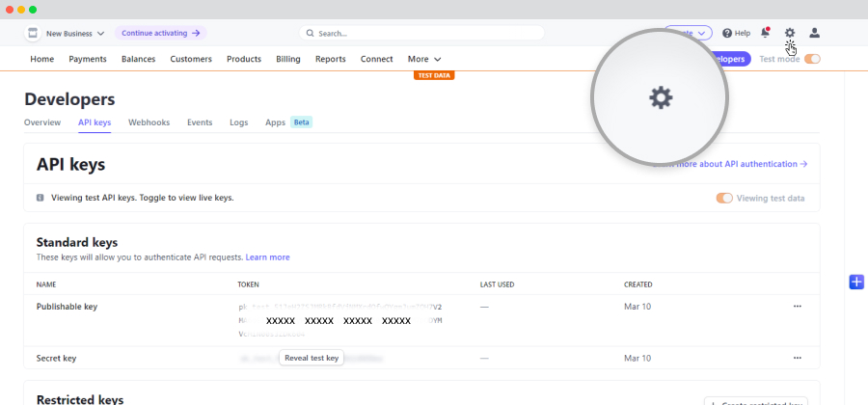Click Mar 10 in Secret key row
868x405 pixels.
637,358
